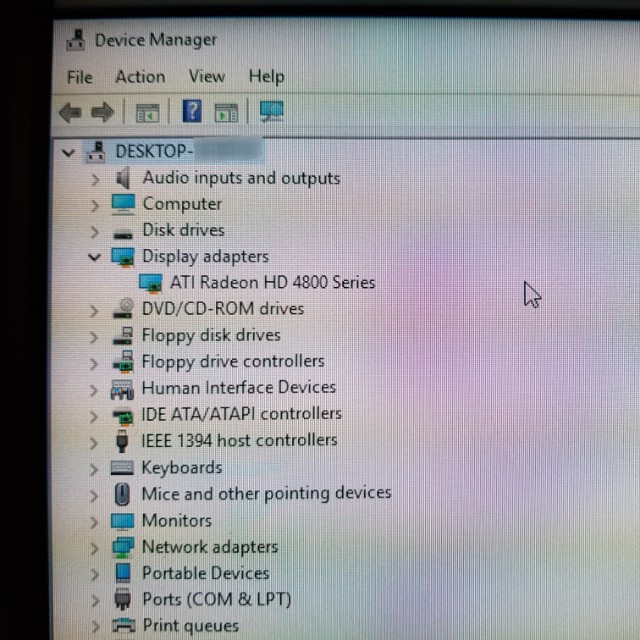Click the ATI Radeon HD 4800 device icon
640x640 pixels.
(151, 283)
